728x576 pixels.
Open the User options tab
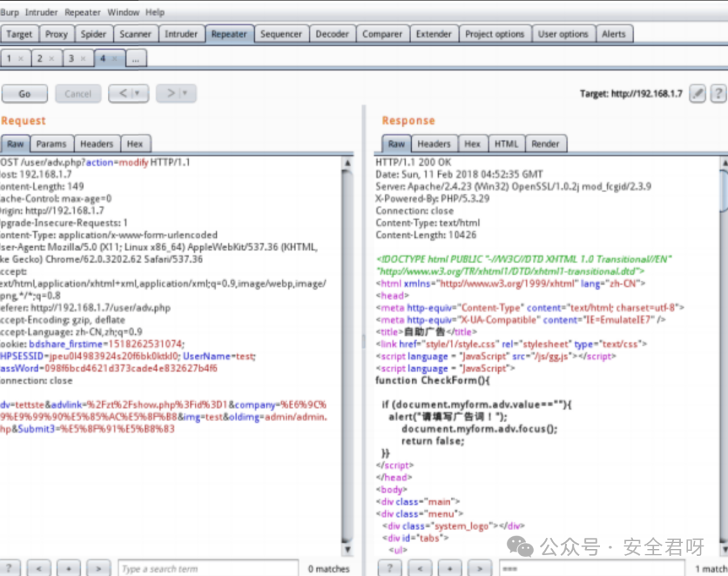pyautogui.click(x=563, y=34)
